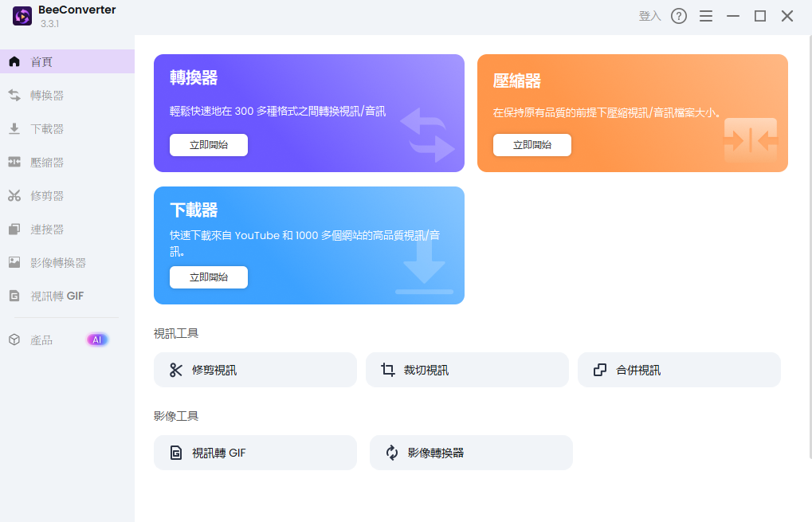Screen dimensions: 812x522
Task: Click the scissors icon in 修剪視訊
Action: tap(176, 370)
